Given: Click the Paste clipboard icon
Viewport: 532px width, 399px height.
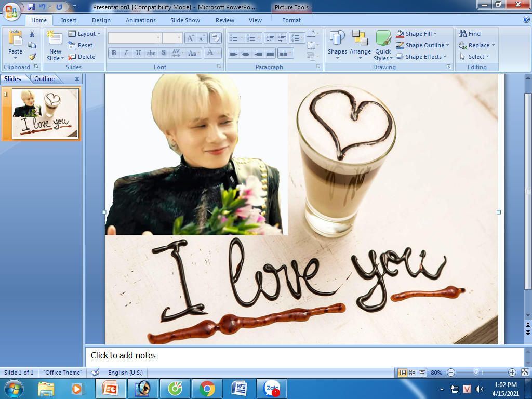Looking at the screenshot, I should pos(15,38).
